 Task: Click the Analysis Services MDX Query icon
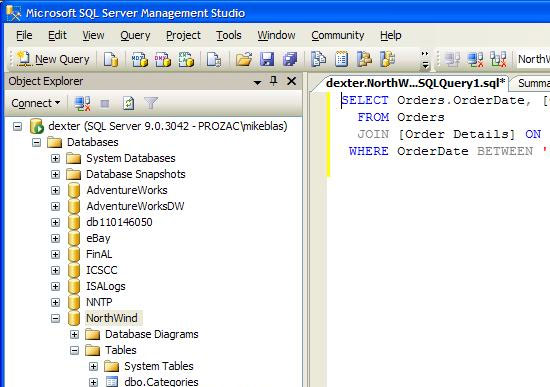(140, 59)
